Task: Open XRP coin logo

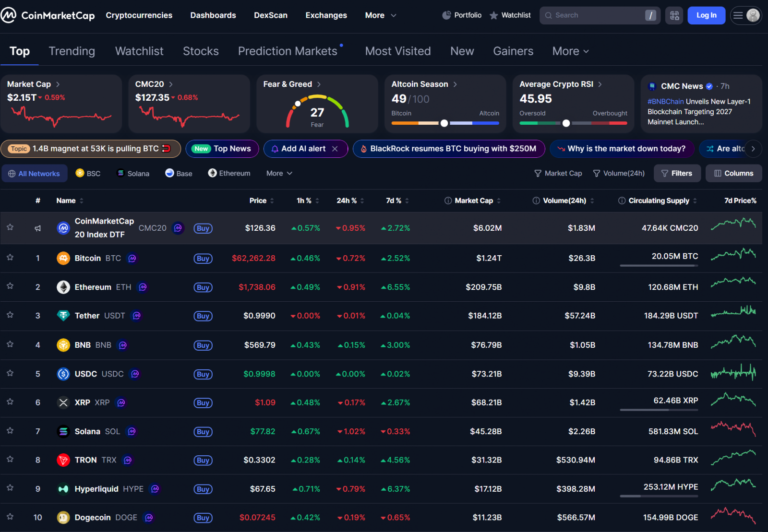Action: (63, 402)
